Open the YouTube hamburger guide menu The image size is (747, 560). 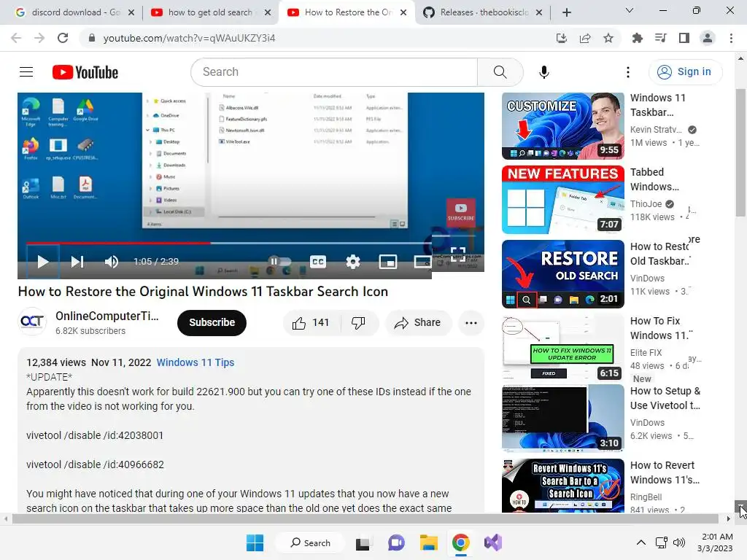pos(26,72)
